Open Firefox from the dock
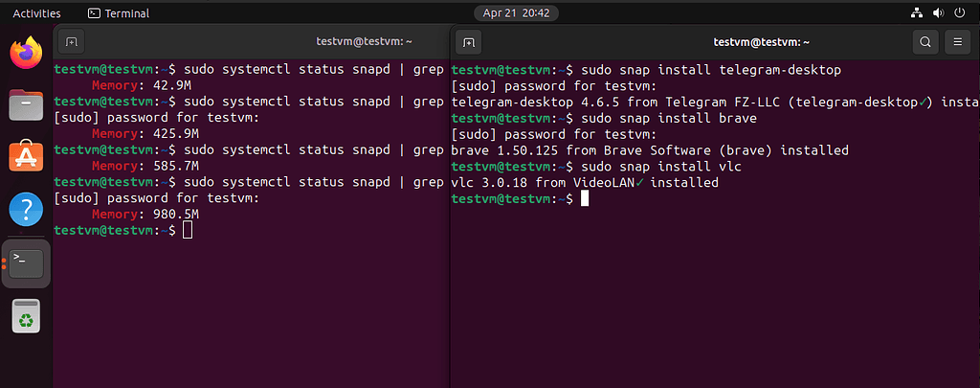This screenshot has height=388, width=980. [26, 53]
